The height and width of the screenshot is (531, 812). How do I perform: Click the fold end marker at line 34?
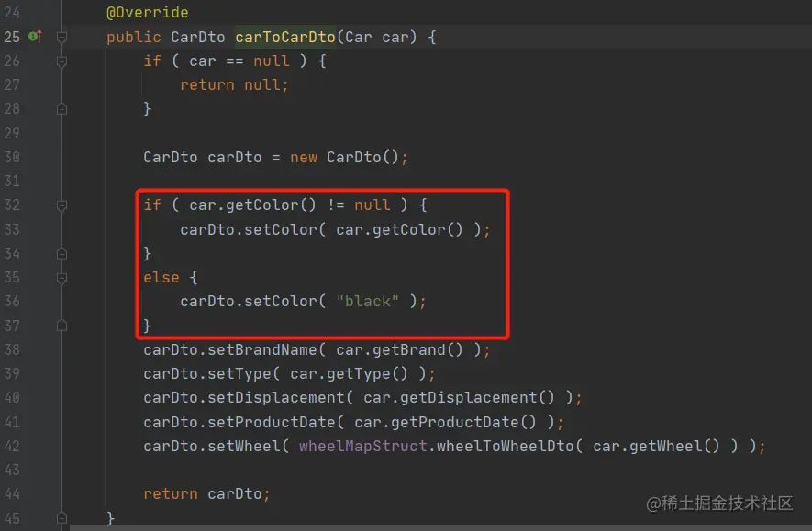coord(61,254)
